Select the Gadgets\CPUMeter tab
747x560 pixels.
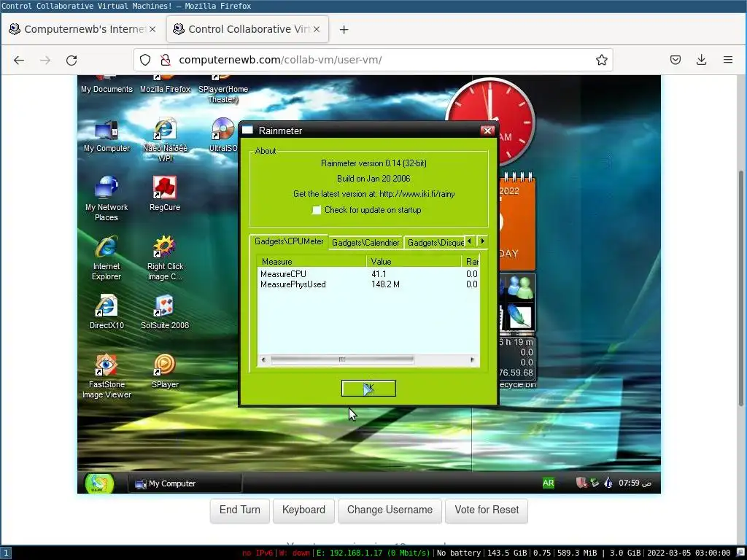tap(289, 241)
